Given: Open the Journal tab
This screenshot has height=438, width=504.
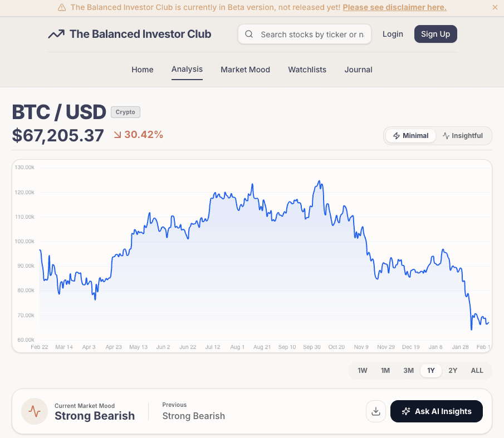Looking at the screenshot, I should (358, 70).
